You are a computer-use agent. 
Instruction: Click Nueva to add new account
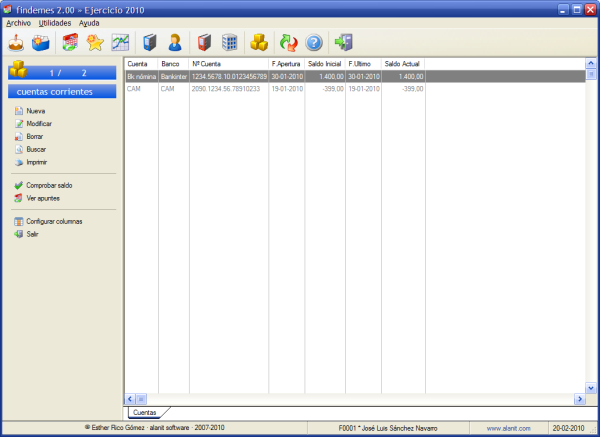click(36, 111)
